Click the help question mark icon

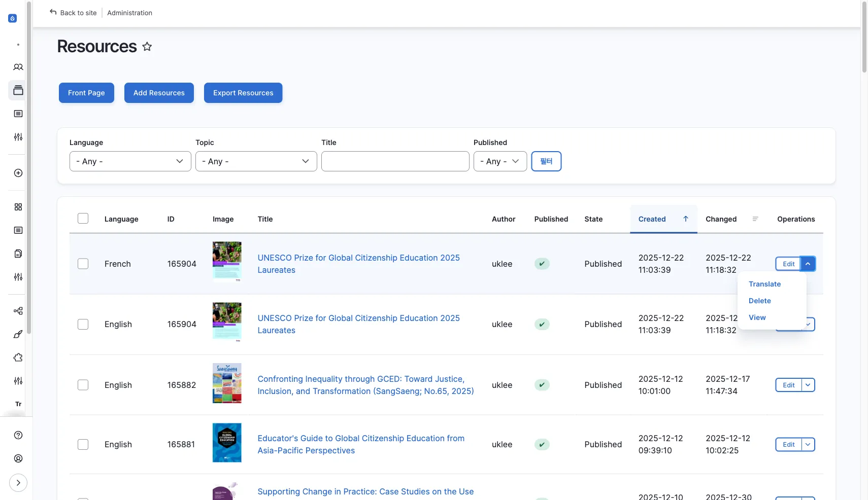click(18, 435)
